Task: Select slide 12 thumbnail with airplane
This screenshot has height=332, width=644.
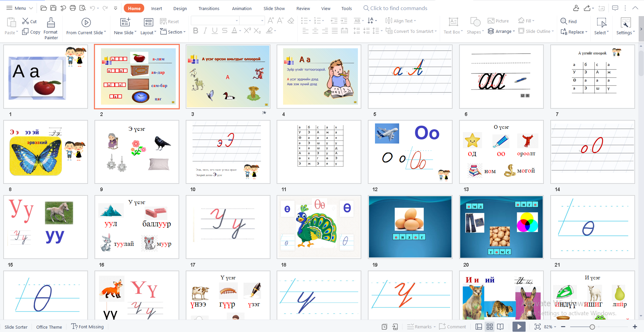Action: pos(410,152)
